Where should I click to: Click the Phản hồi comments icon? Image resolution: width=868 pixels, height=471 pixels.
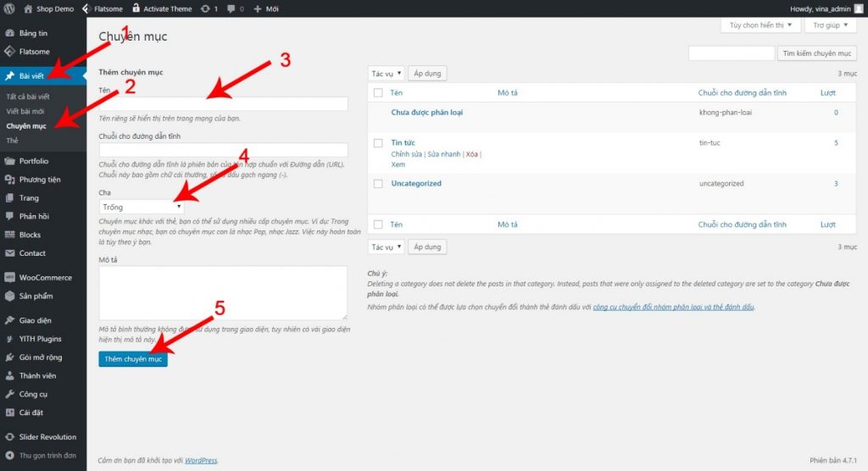coord(9,216)
